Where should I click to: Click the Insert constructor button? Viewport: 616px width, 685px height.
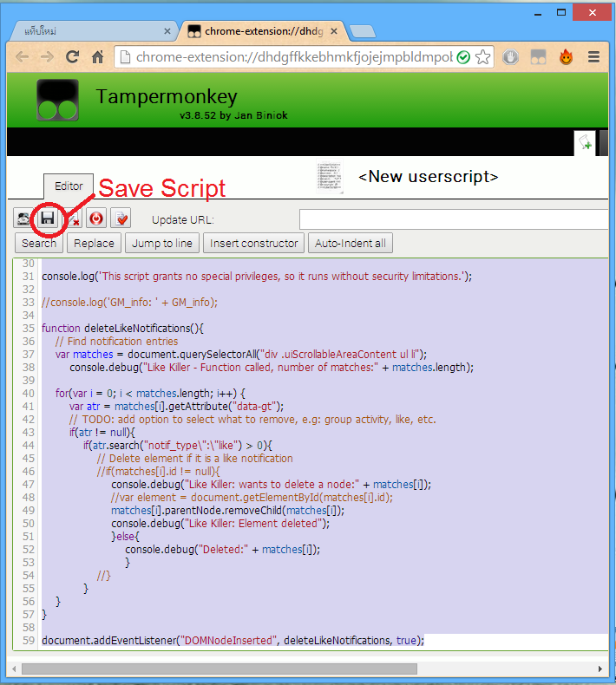pyautogui.click(x=253, y=244)
